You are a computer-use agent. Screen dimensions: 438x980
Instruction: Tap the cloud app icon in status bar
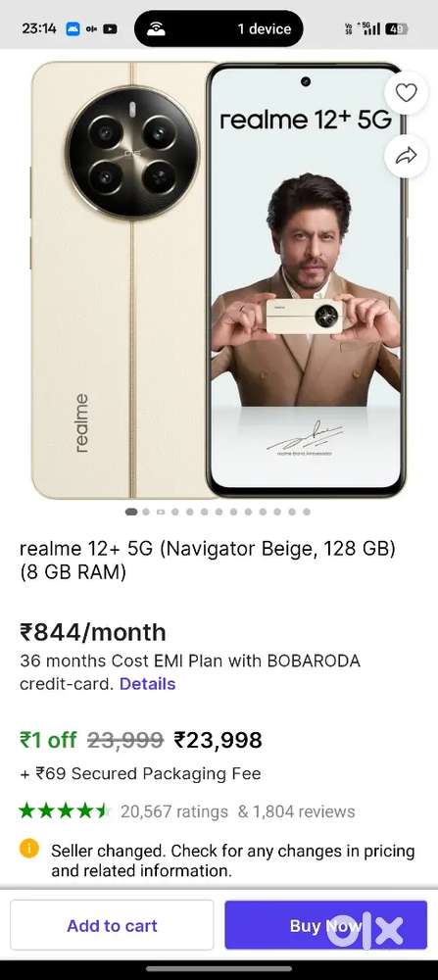[x=73, y=28]
